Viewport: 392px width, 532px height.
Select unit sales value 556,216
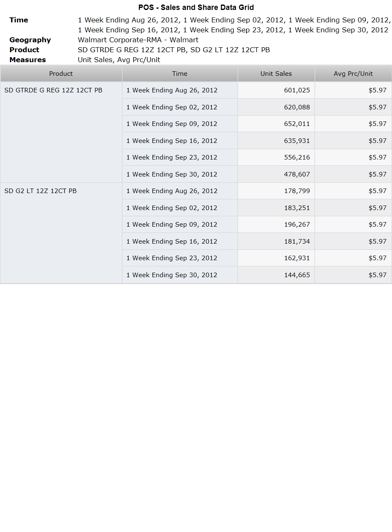(276, 157)
